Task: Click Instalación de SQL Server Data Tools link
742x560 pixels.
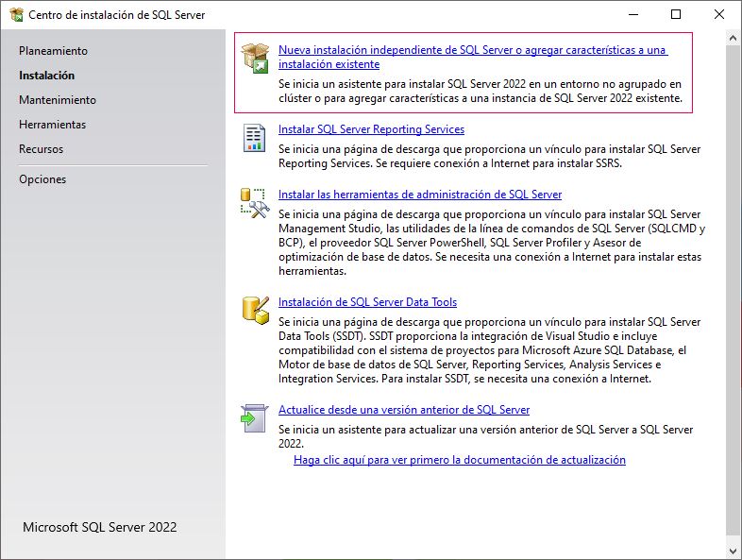Action: click(367, 302)
